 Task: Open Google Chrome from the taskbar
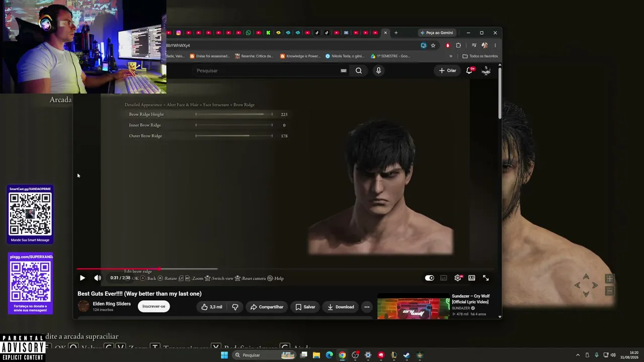pos(342,355)
